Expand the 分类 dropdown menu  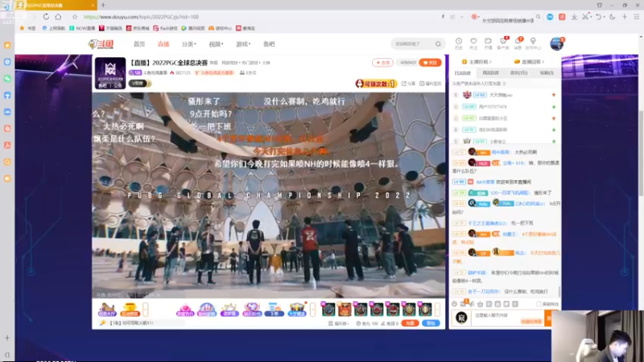(189, 44)
